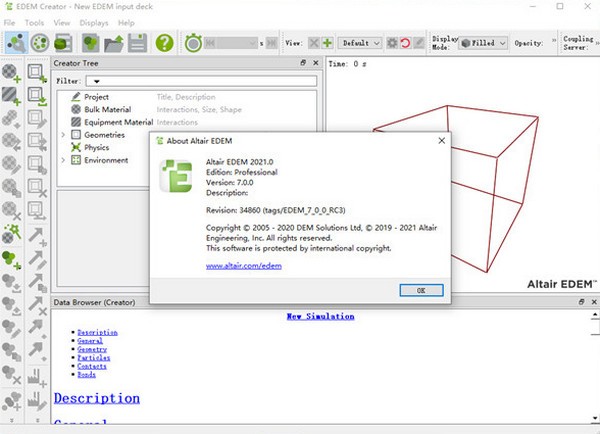Open the green help question mark
Screen dimensions: 600x434
click(164, 43)
